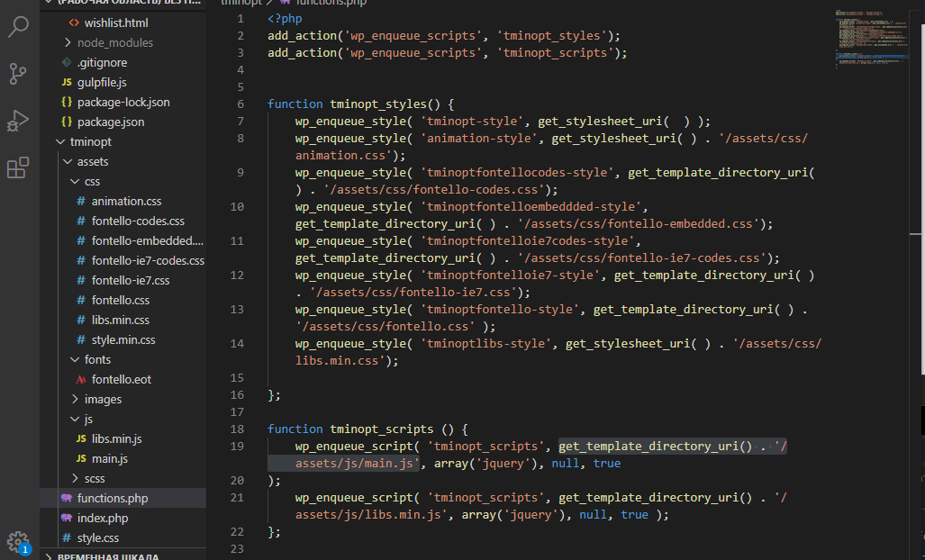Open the .gitignore file
This screenshot has height=560, width=925.
pyautogui.click(x=102, y=62)
